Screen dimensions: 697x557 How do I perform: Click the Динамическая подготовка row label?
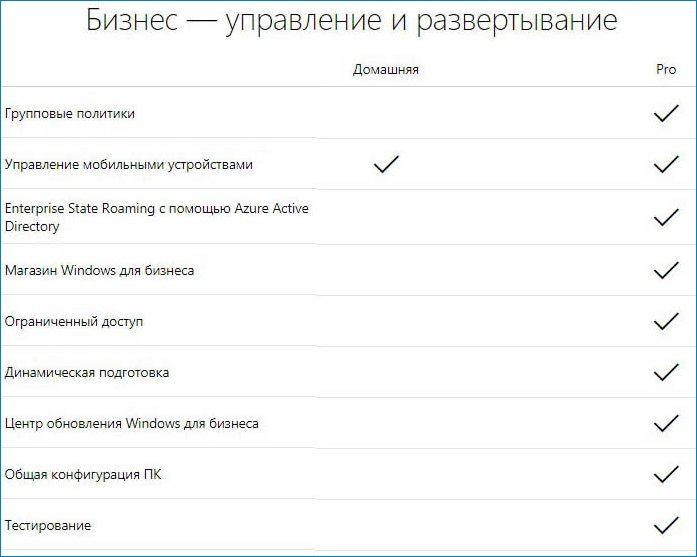coord(87,372)
